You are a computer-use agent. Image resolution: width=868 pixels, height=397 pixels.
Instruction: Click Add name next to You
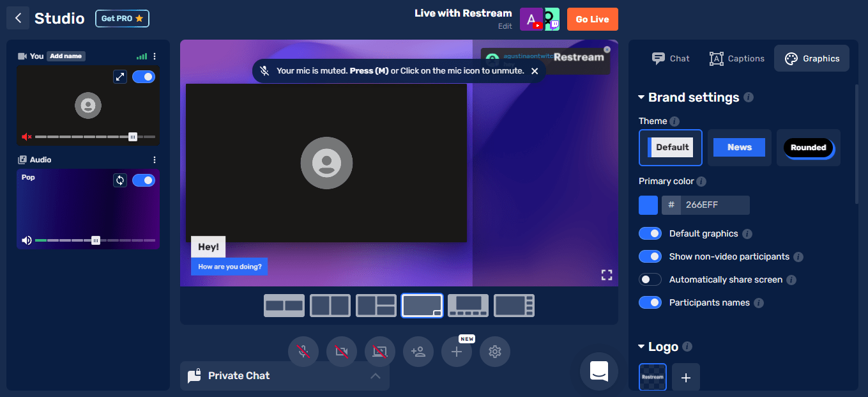click(x=66, y=56)
